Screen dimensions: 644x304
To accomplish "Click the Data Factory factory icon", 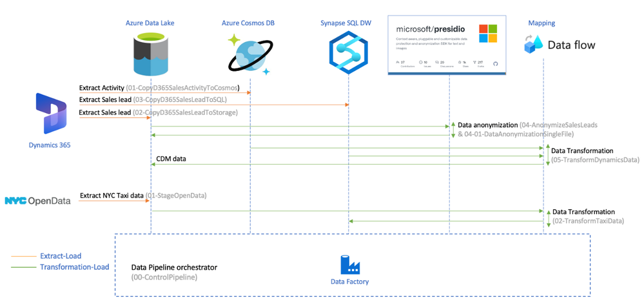I will pyautogui.click(x=350, y=265).
